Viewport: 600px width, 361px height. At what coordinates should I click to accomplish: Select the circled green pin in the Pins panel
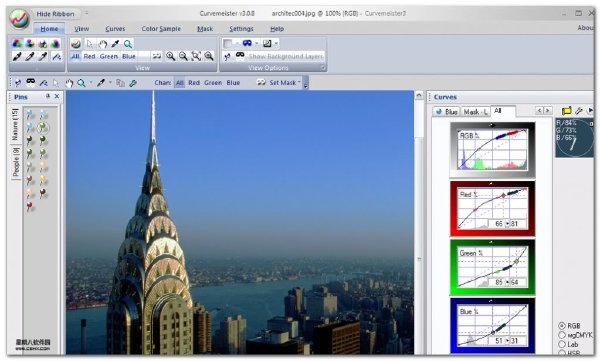[x=43, y=127]
